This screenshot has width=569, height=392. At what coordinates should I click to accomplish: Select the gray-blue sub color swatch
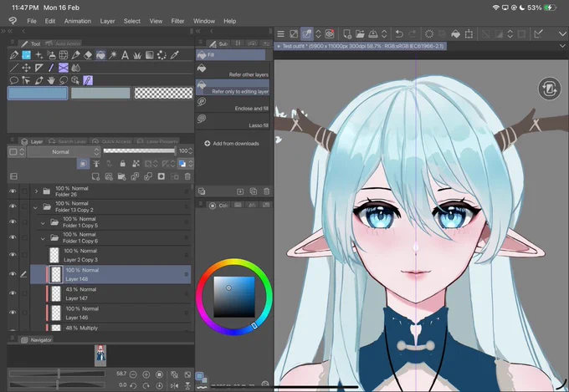click(x=100, y=94)
